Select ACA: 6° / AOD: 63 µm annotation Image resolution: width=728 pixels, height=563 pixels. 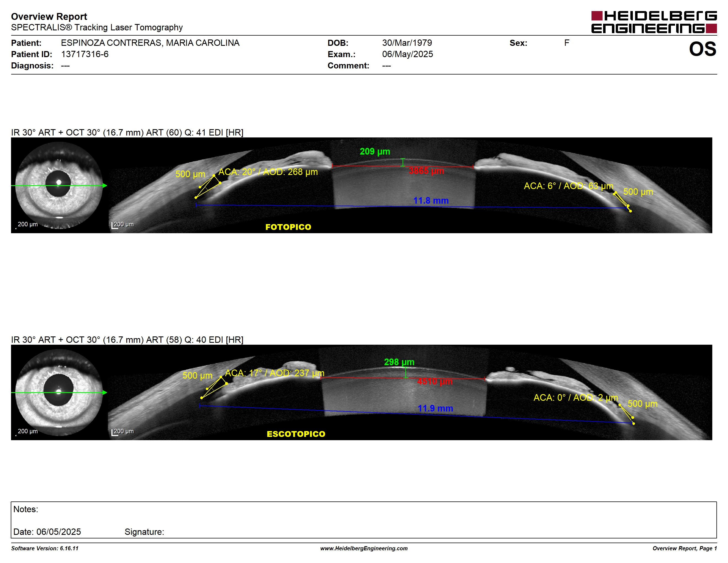[569, 186]
